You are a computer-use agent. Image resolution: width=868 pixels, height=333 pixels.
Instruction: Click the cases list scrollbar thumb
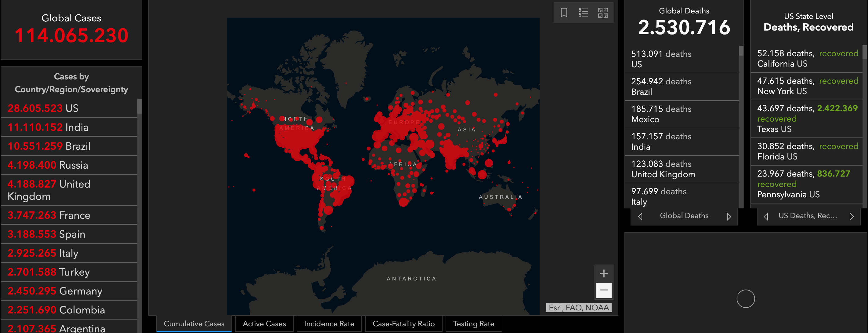coord(139,106)
